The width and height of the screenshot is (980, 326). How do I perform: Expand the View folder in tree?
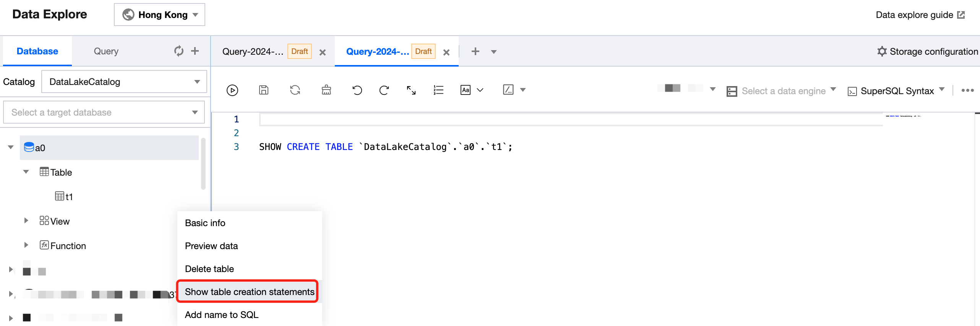26,221
